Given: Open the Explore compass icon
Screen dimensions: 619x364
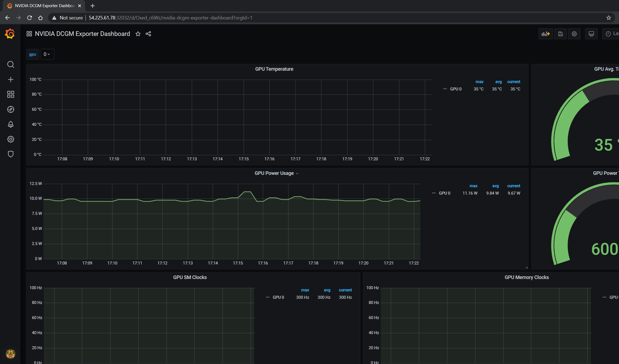Looking at the screenshot, I should (10, 109).
